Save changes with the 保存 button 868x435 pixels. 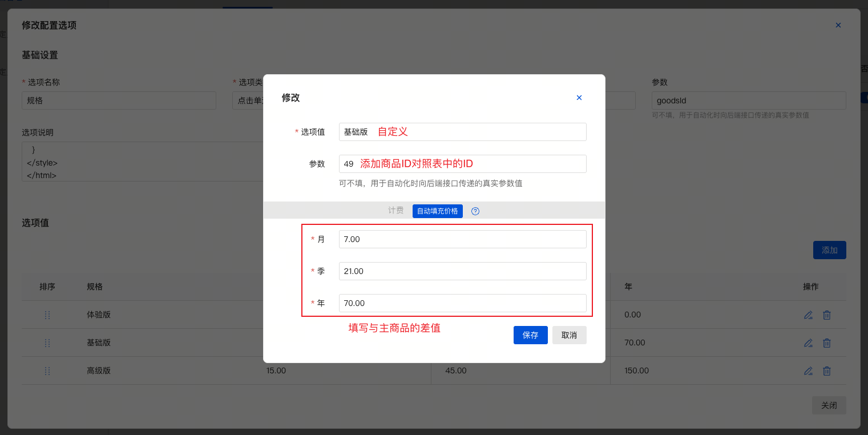point(530,335)
